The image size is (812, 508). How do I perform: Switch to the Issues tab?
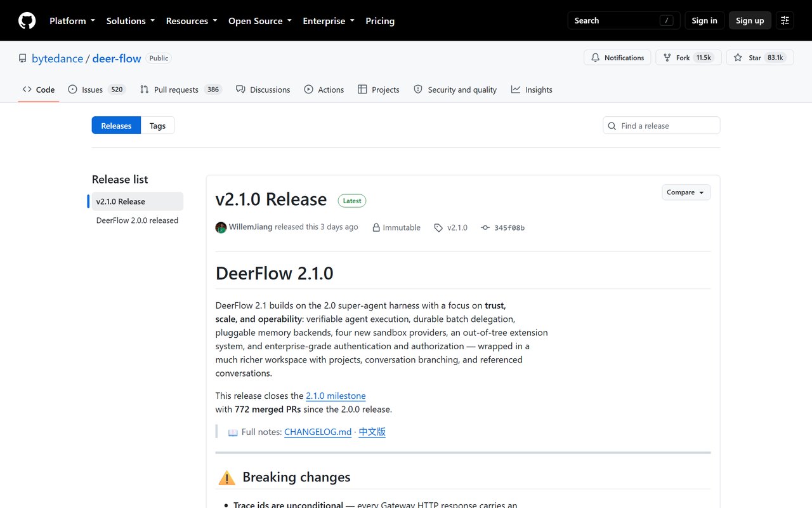coord(96,90)
